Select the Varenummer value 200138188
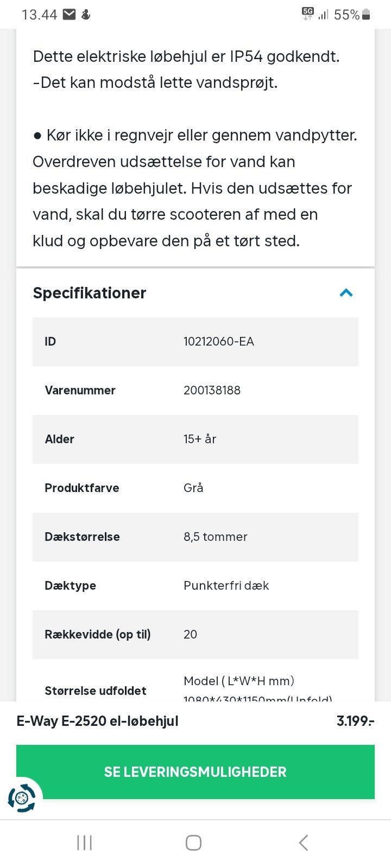The image size is (391, 868). coord(212,390)
